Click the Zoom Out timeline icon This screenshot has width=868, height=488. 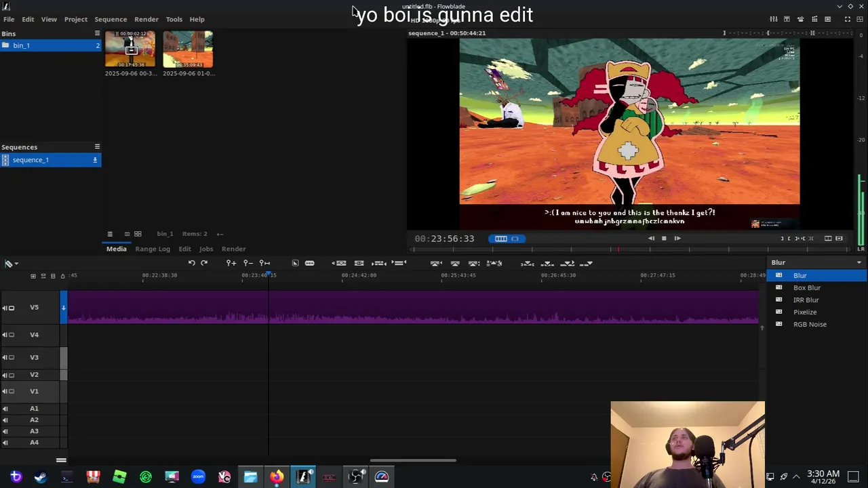[x=248, y=263]
